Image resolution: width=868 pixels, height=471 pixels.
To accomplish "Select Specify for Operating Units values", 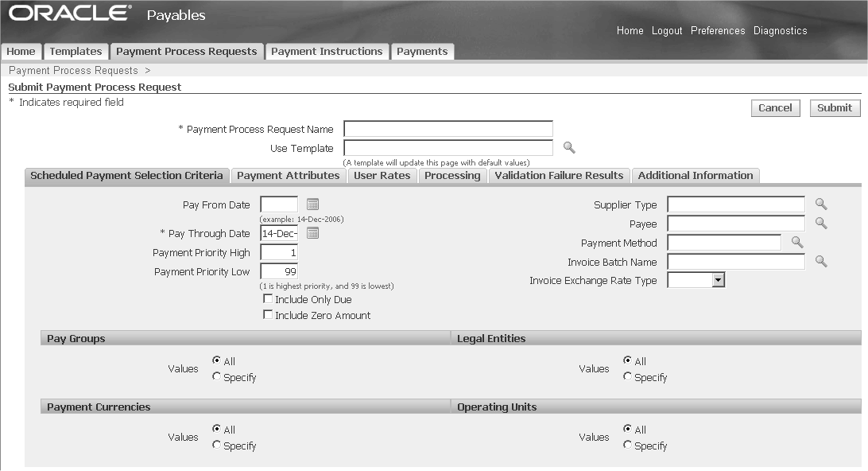I will pyautogui.click(x=627, y=445).
